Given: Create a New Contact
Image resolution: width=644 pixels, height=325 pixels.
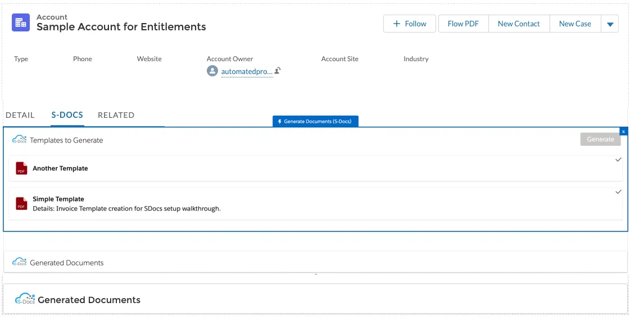Looking at the screenshot, I should tap(519, 24).
